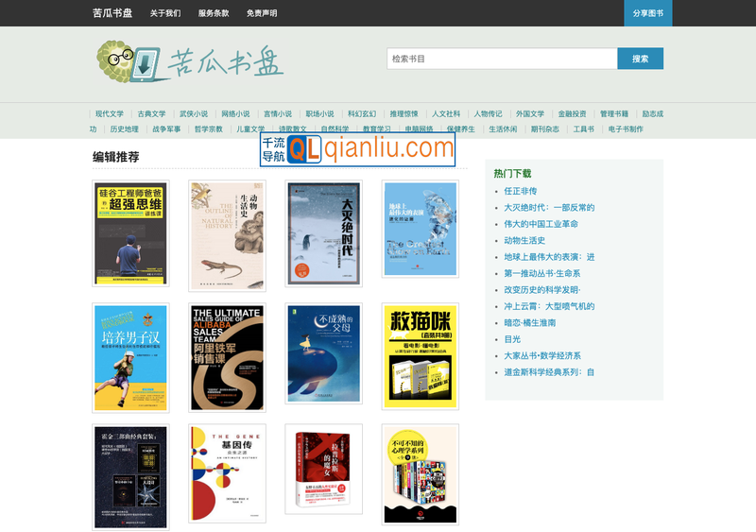
Task: Select the 阿里铁军销售课 book cover
Action: [227, 357]
